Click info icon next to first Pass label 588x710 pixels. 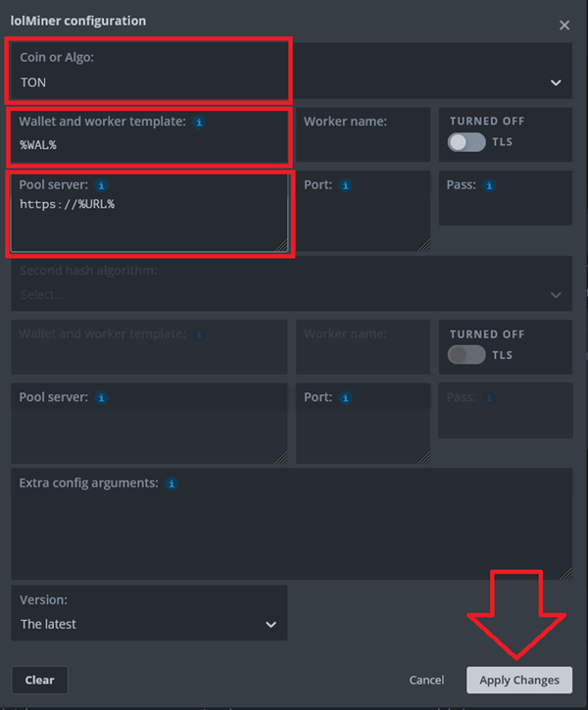tap(489, 184)
